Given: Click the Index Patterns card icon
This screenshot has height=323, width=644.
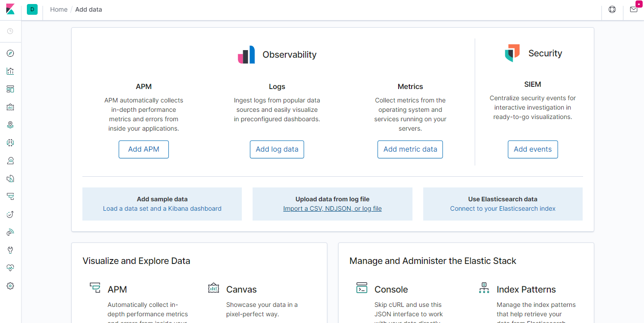Looking at the screenshot, I should pyautogui.click(x=484, y=288).
